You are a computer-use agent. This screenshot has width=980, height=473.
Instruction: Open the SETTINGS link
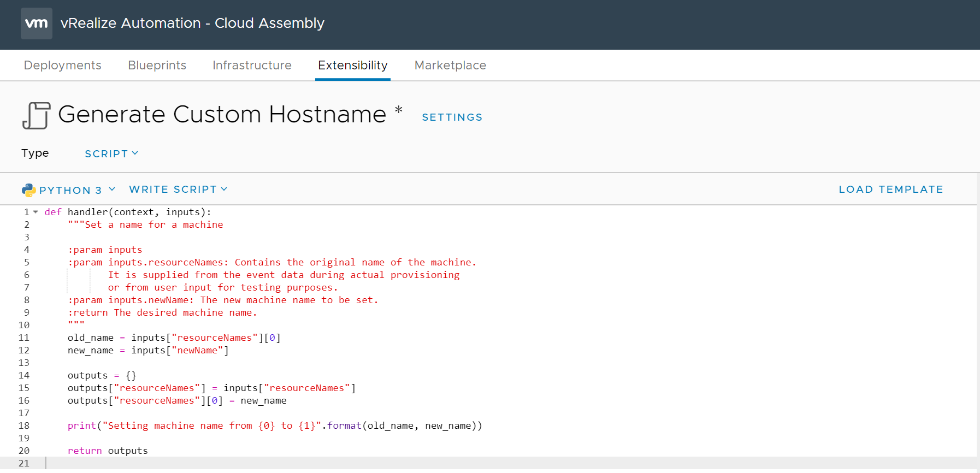point(452,117)
